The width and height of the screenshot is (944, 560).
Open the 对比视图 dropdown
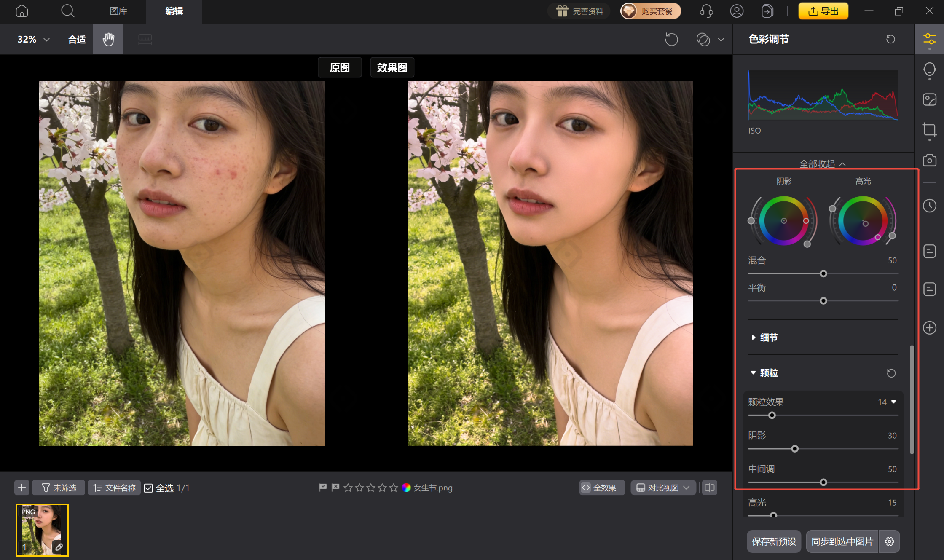tap(662, 488)
